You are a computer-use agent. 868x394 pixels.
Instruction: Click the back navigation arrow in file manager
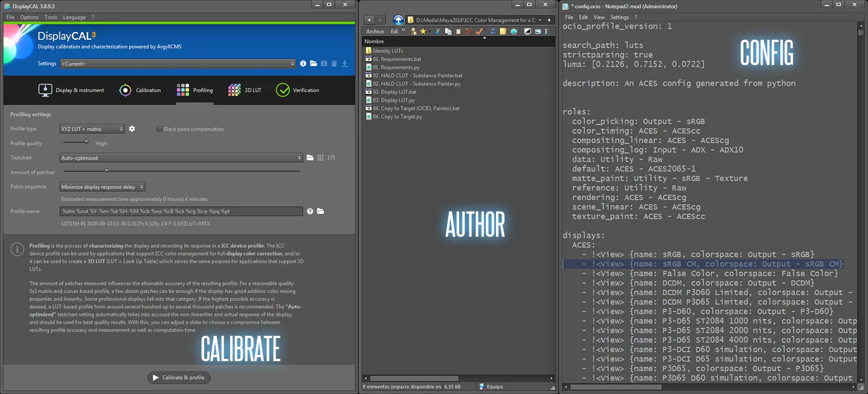[x=369, y=19]
